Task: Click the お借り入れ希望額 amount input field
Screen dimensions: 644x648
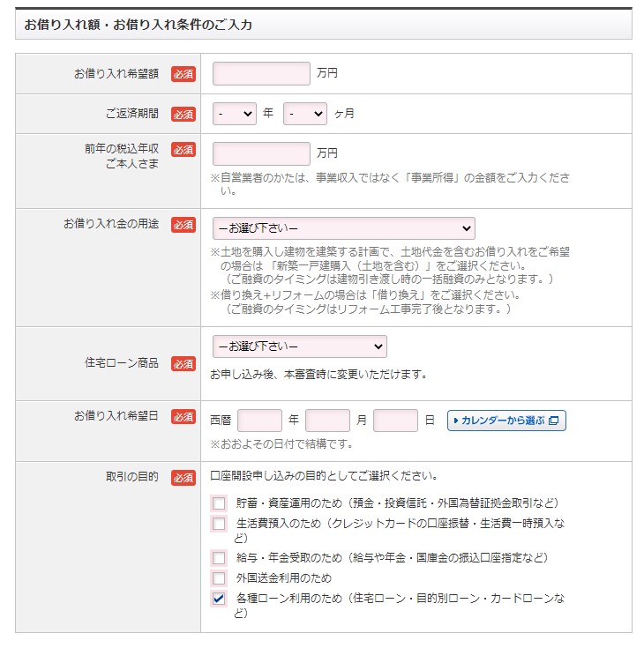Action: click(x=261, y=74)
